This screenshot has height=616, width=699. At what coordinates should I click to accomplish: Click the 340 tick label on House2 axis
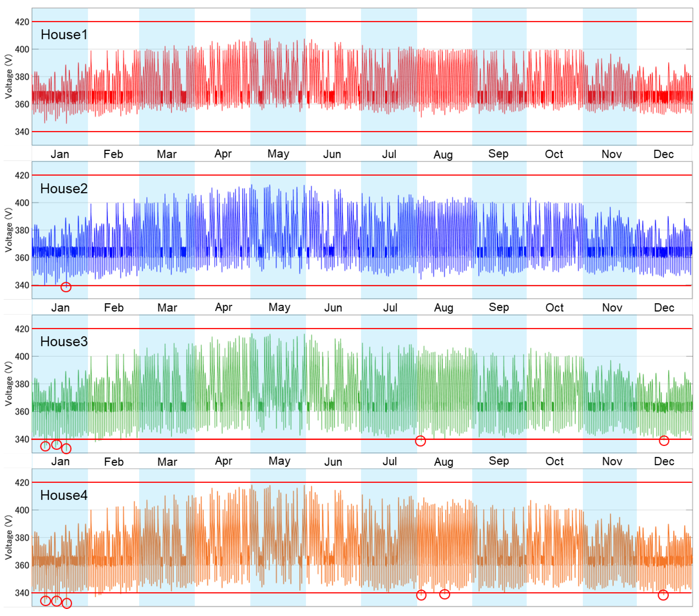pos(22,285)
